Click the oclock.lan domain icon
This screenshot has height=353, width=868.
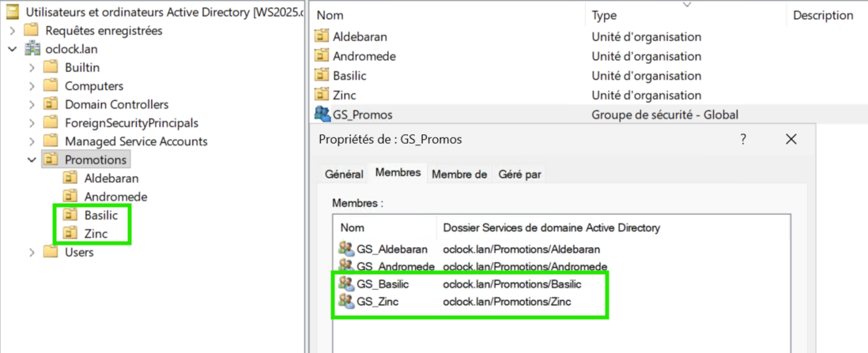click(32, 49)
